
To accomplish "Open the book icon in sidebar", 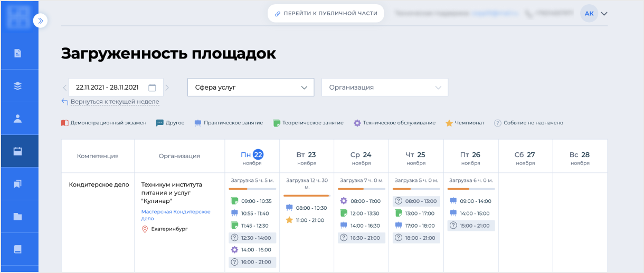I will (x=18, y=249).
